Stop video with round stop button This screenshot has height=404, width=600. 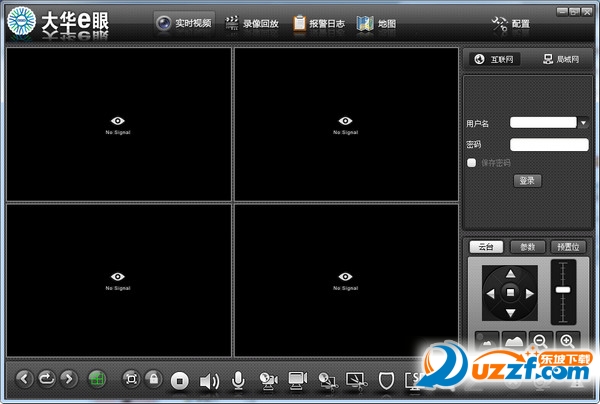pos(179,381)
